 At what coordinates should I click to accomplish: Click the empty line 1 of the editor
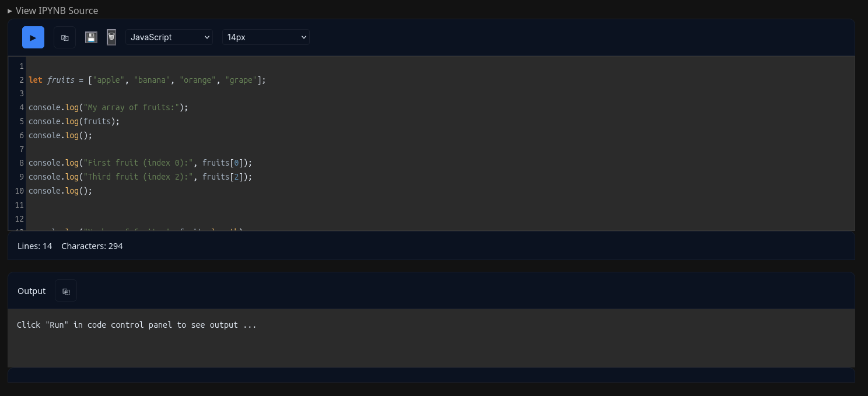coord(440,66)
